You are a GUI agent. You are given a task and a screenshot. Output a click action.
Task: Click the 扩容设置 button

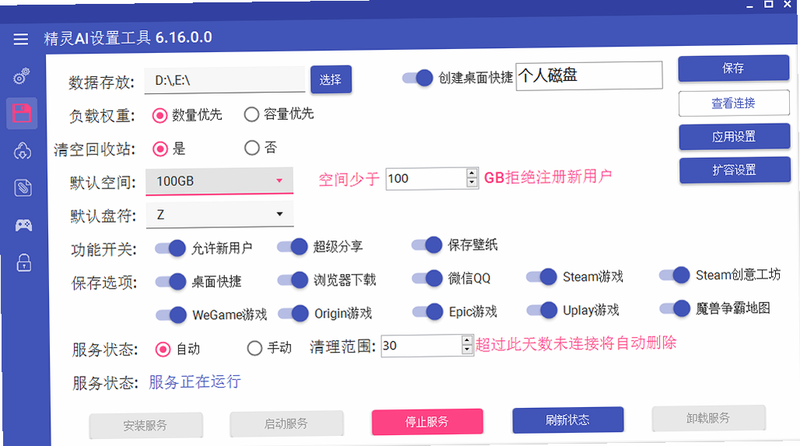(735, 170)
